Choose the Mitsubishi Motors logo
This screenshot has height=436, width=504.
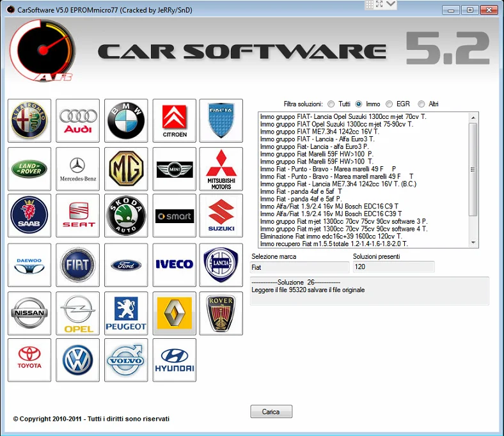tap(221, 169)
